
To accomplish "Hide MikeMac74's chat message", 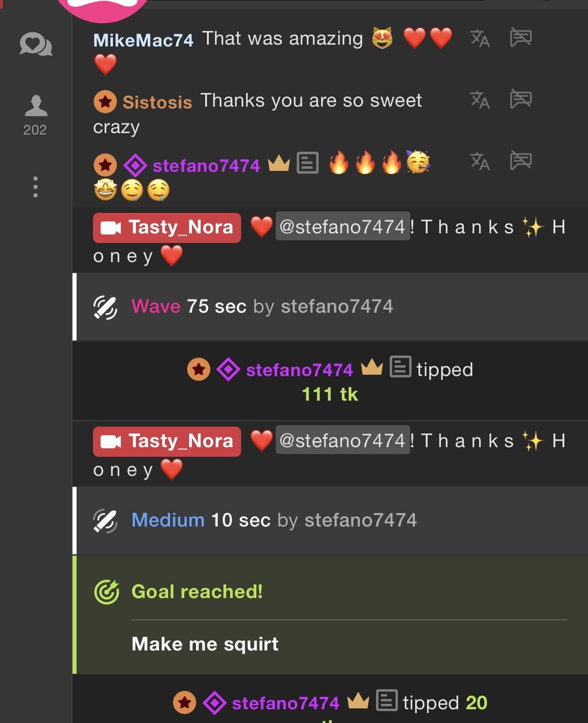I will pos(521,37).
